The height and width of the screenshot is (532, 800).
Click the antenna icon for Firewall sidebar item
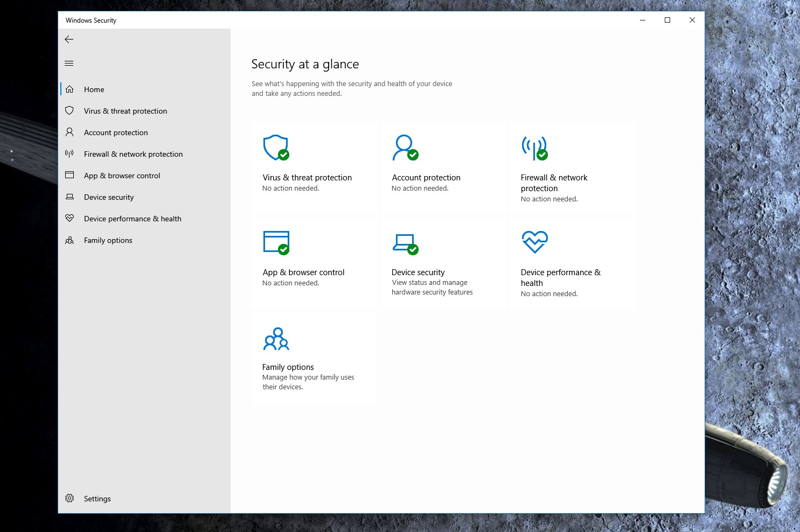pos(69,153)
